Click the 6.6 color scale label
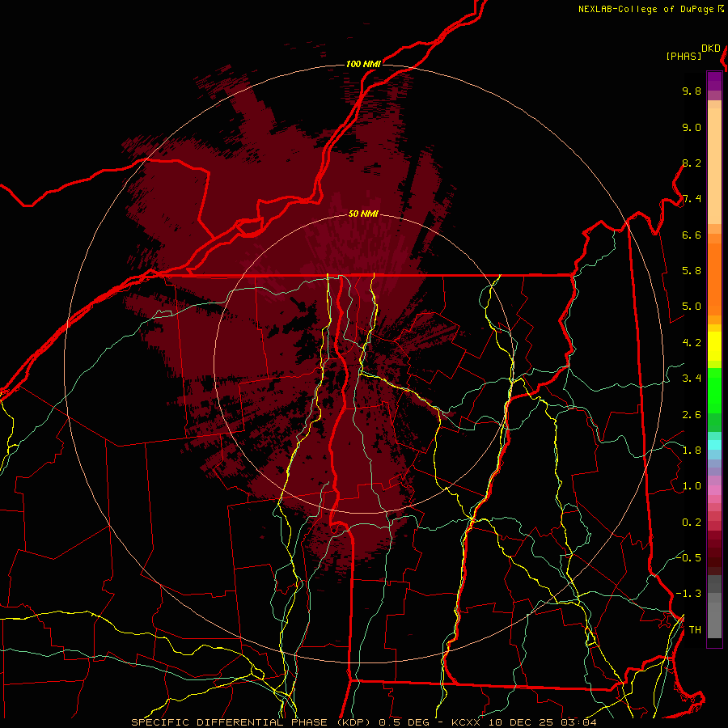 pyautogui.click(x=692, y=235)
